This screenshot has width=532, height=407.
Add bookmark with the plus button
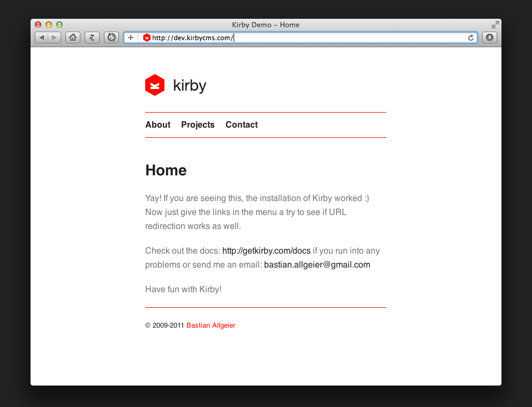click(x=131, y=38)
